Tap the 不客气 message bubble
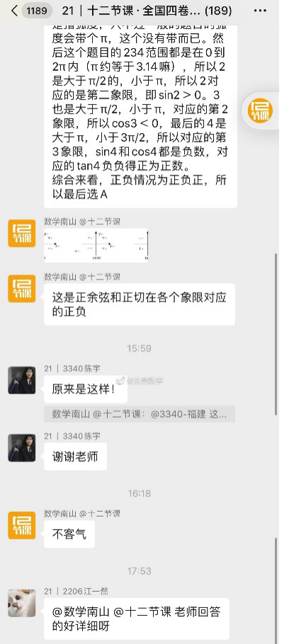The height and width of the screenshot is (644, 289). click(69, 534)
